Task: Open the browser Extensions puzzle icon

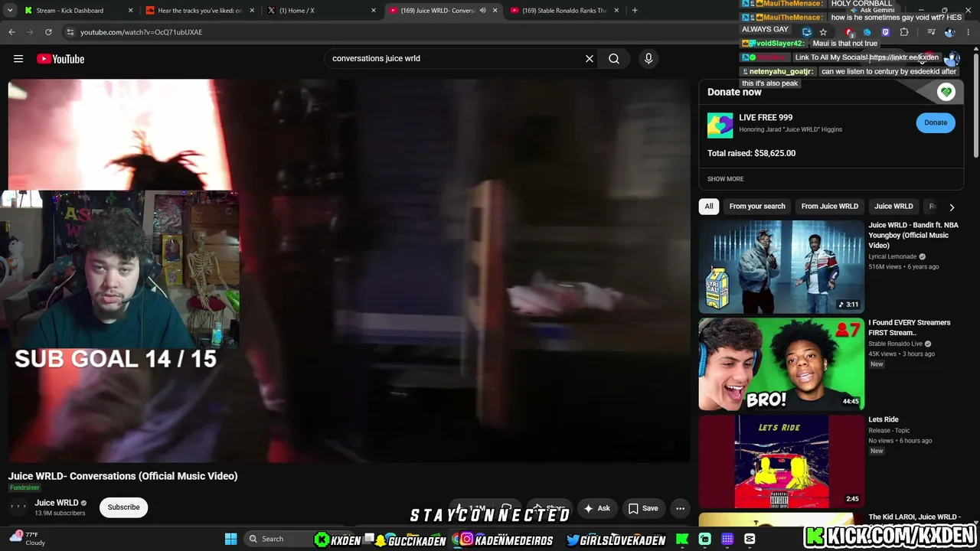Action: pyautogui.click(x=904, y=32)
